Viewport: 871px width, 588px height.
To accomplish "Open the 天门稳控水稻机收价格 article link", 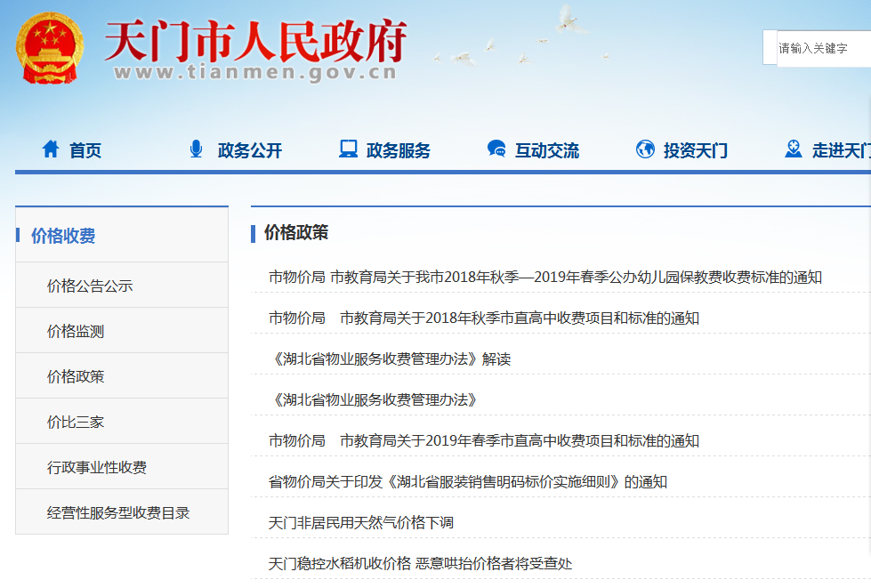I will pos(420,563).
